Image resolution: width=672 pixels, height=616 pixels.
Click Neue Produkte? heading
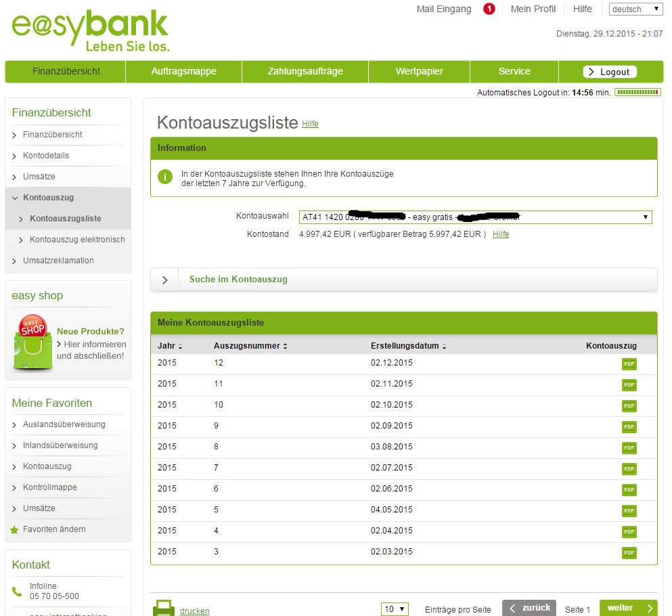click(x=91, y=332)
